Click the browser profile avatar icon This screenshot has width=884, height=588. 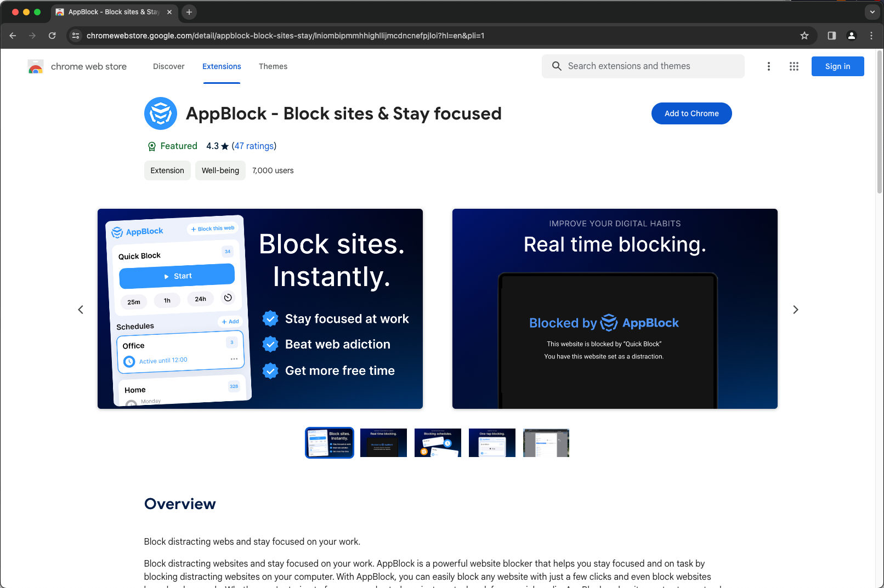852,36
